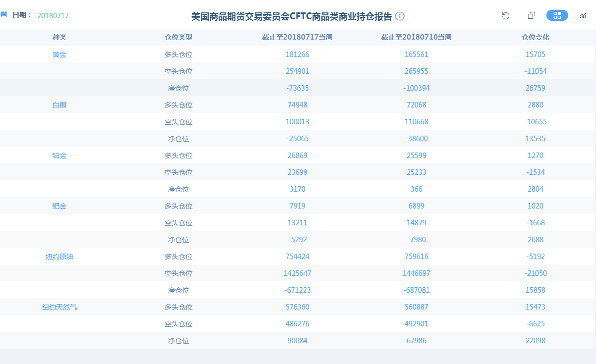Click the silver long position value 74948
The width and height of the screenshot is (596, 364).
298,105
